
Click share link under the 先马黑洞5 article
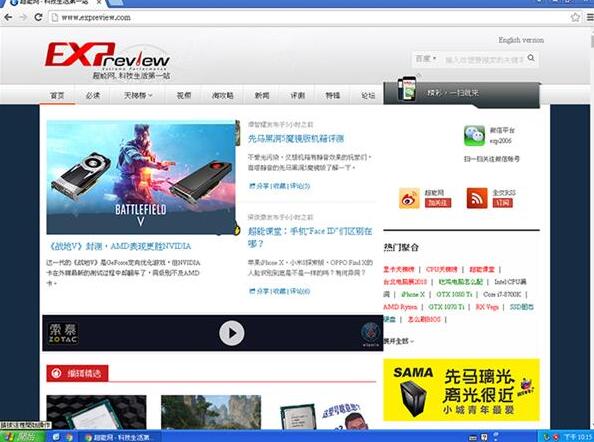click(259, 186)
